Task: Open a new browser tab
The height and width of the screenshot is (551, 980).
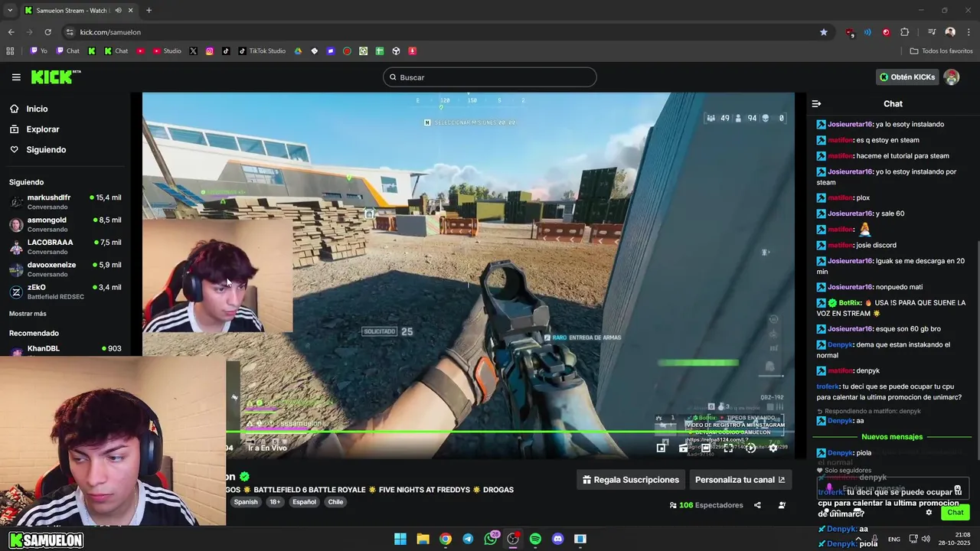Action: (149, 11)
